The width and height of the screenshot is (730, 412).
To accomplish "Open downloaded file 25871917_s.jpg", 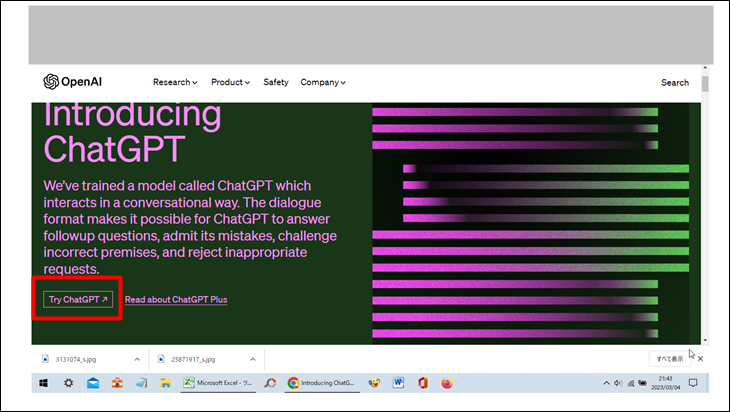I will pos(193,359).
